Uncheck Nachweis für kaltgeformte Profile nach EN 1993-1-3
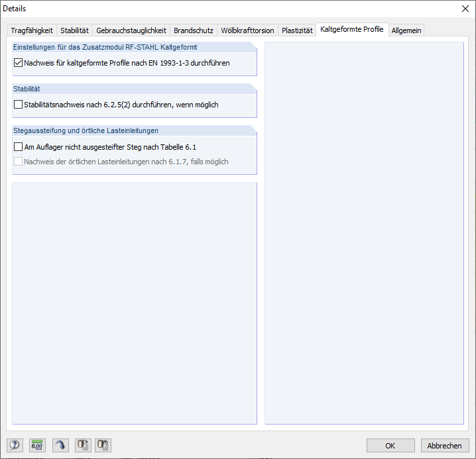Screen dimensions: 476x459 click(x=18, y=63)
